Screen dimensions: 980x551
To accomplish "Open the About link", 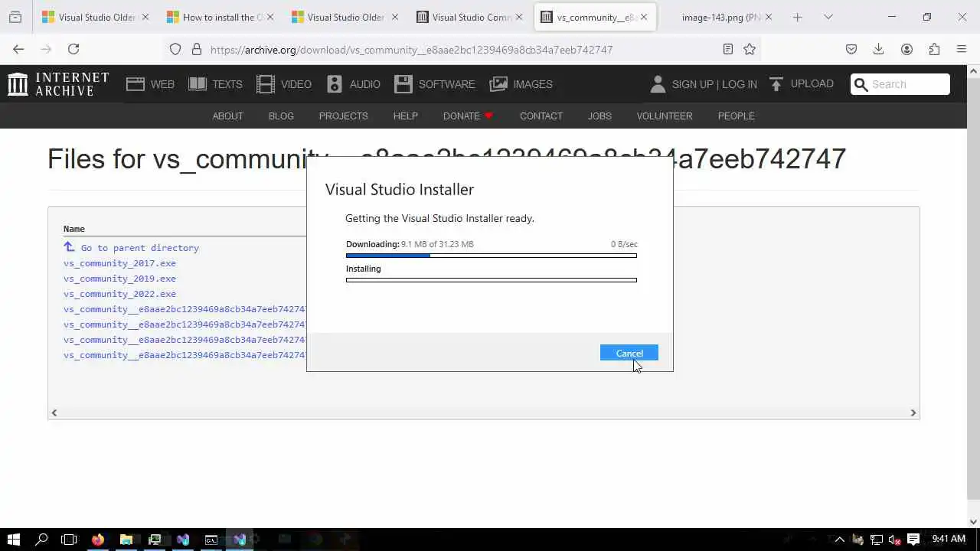I will [227, 116].
